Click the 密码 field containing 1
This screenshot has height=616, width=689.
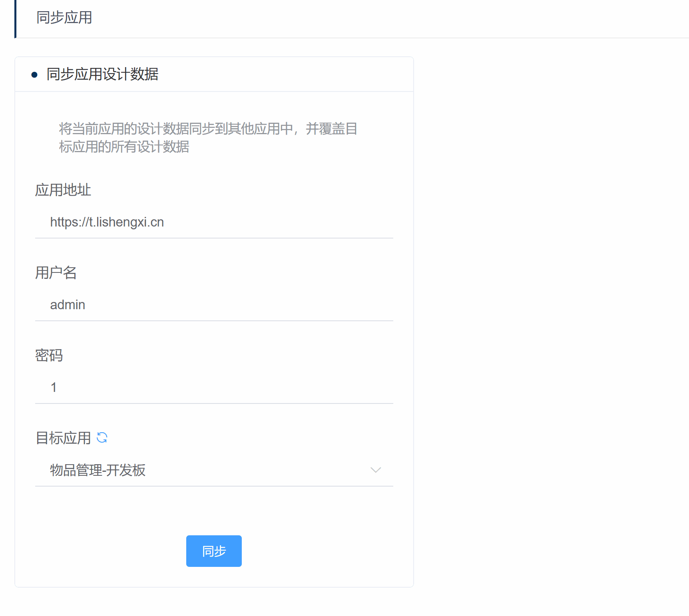[x=214, y=387]
